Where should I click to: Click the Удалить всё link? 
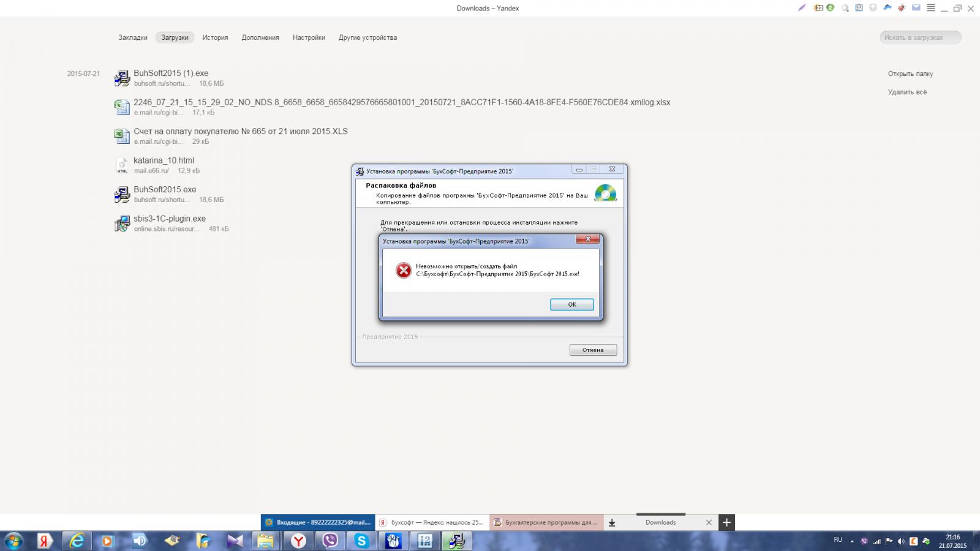point(907,92)
